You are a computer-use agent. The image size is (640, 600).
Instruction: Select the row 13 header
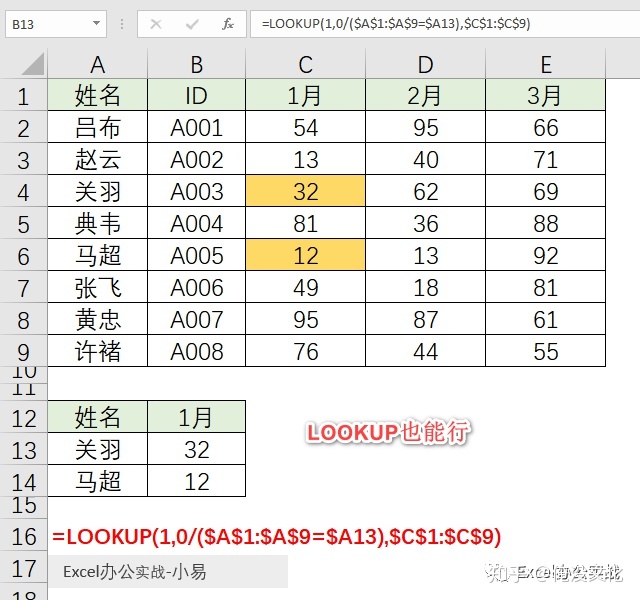point(24,449)
